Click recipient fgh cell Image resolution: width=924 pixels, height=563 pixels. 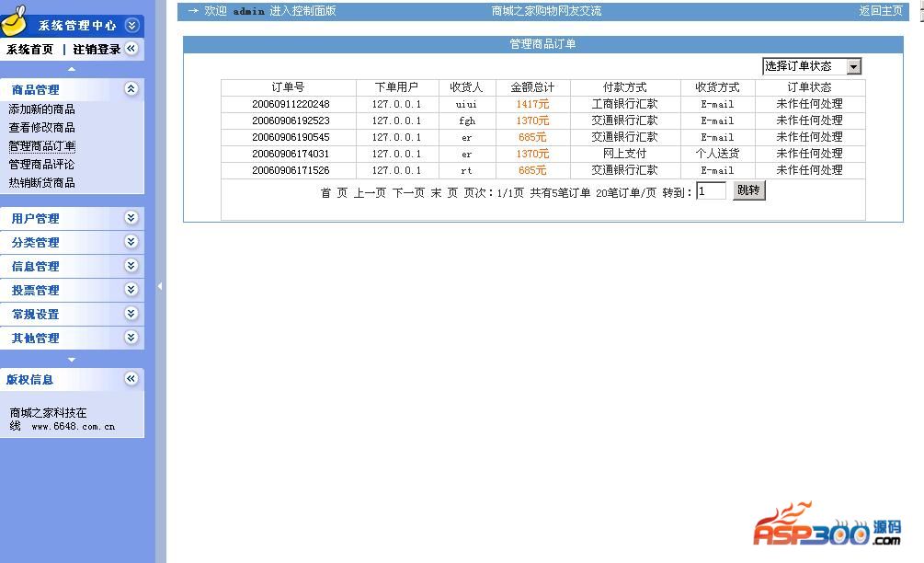pos(467,121)
